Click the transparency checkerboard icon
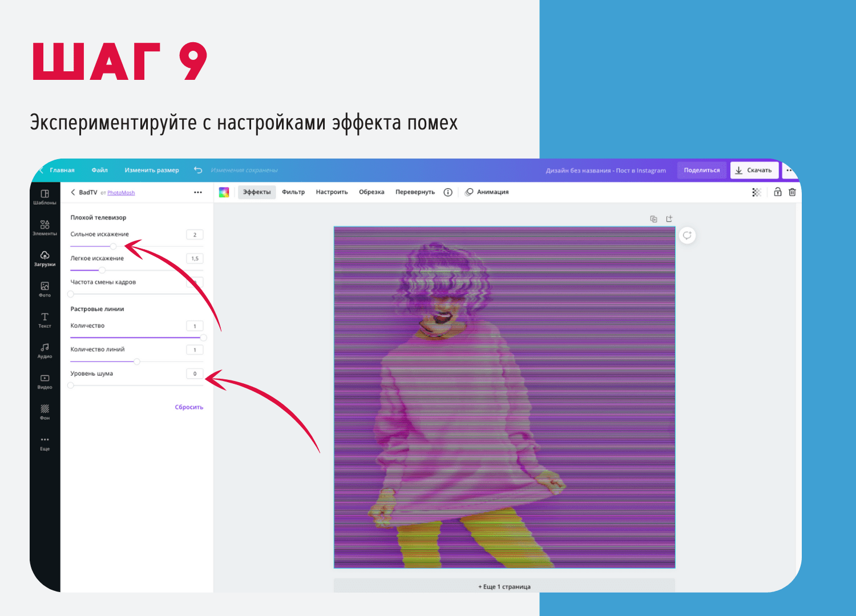The image size is (856, 616). (757, 192)
